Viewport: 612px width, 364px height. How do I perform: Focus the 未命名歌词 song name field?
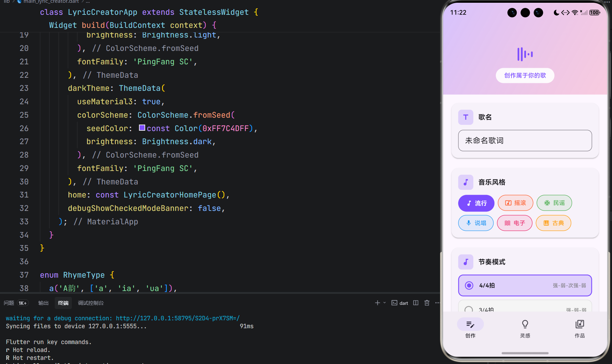pyautogui.click(x=525, y=140)
